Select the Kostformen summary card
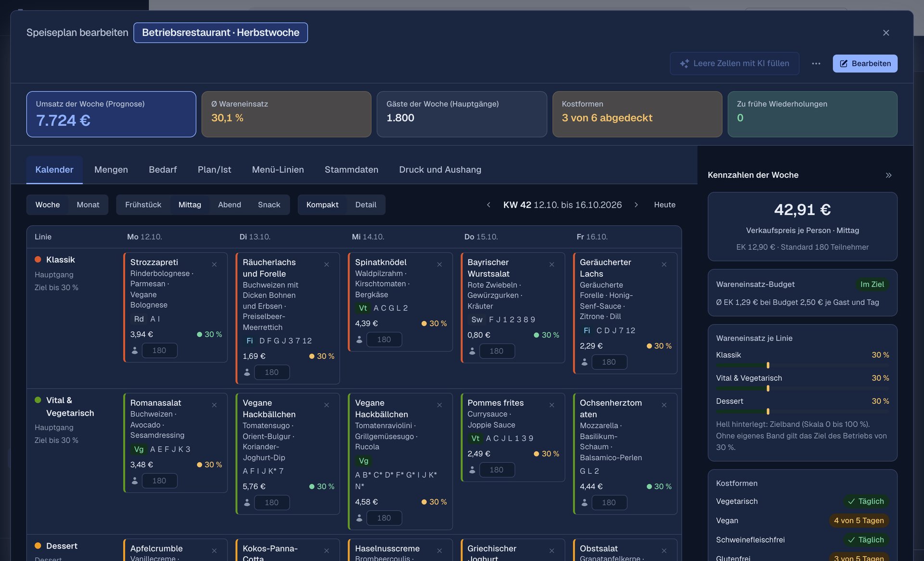Image resolution: width=924 pixels, height=561 pixels. (637, 114)
